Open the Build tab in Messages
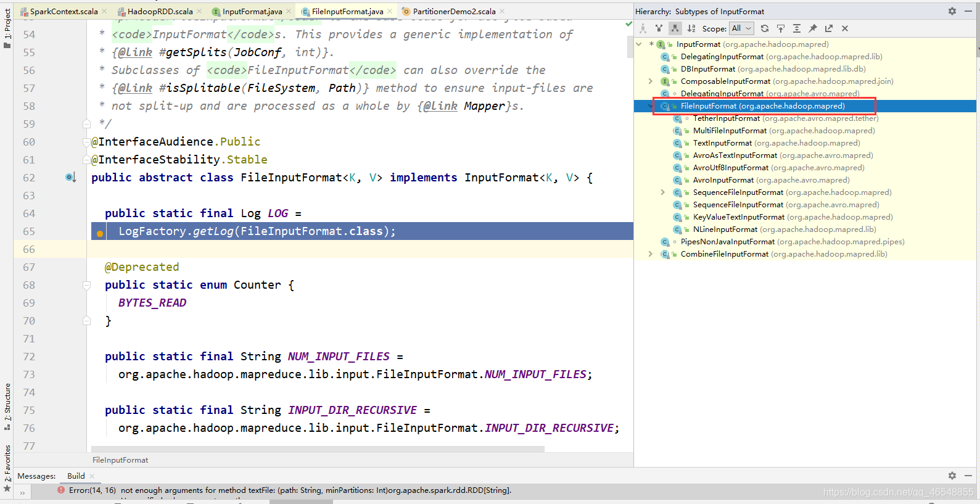 [x=76, y=476]
